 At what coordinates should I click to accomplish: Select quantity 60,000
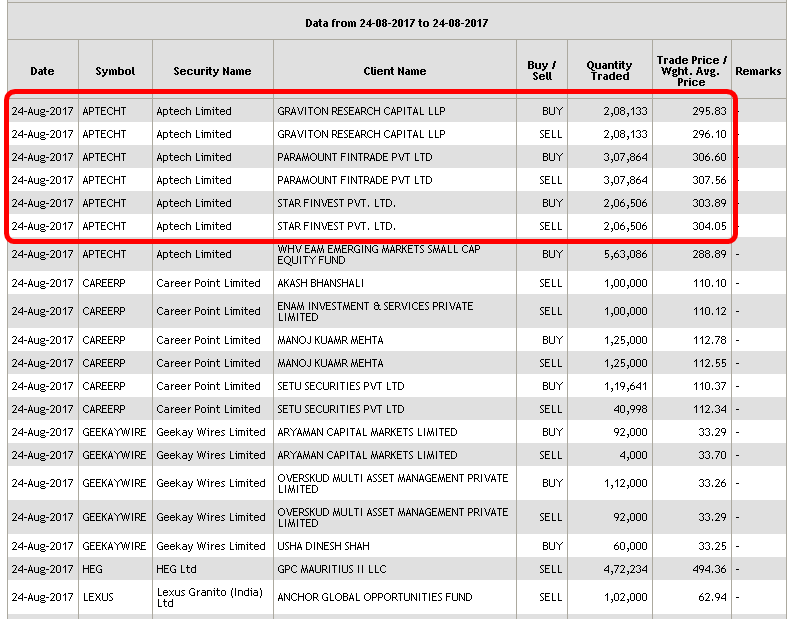pos(630,546)
